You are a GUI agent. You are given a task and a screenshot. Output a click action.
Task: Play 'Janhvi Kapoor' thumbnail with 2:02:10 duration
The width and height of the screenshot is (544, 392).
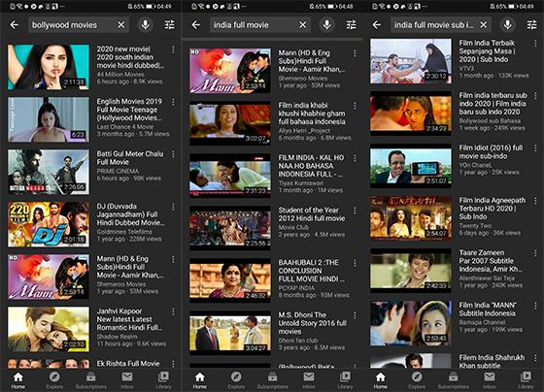pyautogui.click(x=49, y=329)
